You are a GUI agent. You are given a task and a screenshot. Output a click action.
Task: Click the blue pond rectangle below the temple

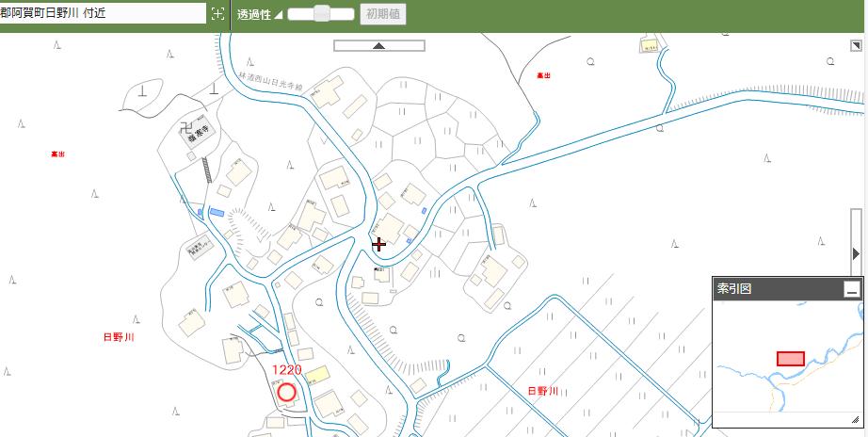tap(217, 213)
